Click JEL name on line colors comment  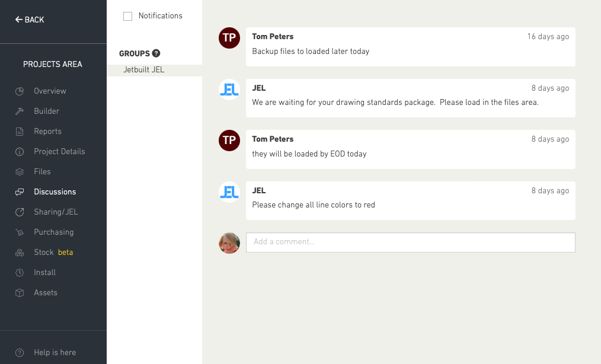(259, 191)
